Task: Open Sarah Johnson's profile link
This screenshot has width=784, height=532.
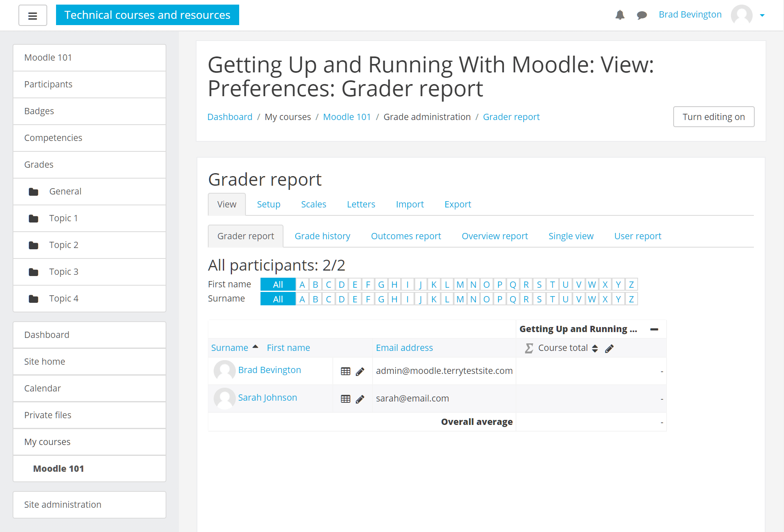Action: point(268,397)
